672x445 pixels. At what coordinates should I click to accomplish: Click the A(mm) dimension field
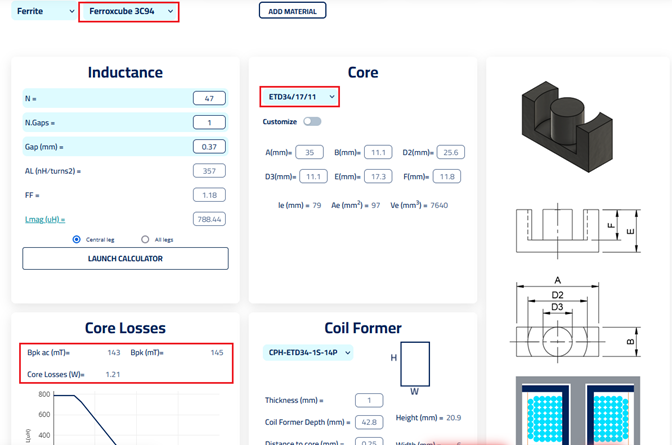[309, 152]
